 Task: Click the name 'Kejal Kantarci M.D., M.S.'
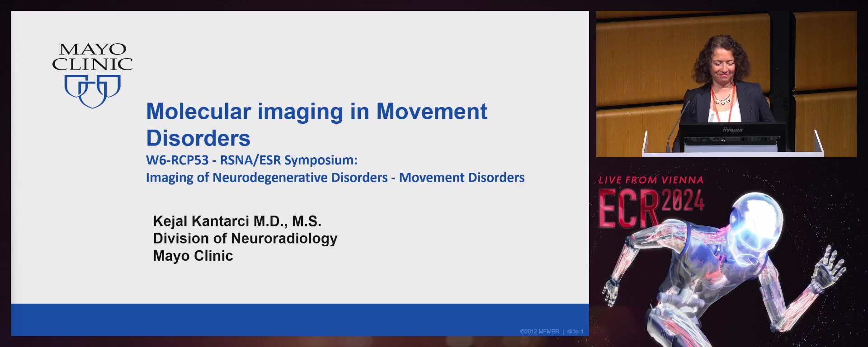[237, 221]
